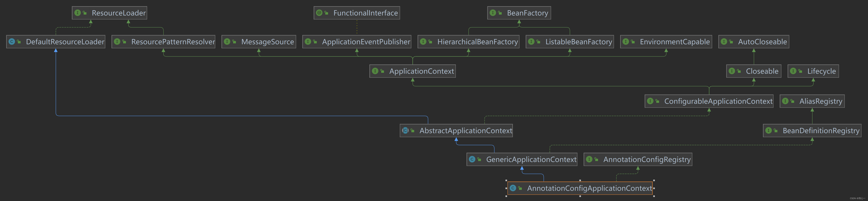The height and width of the screenshot is (201, 868).
Task: Click the DefaultResourceLoader class node
Action: pyautogui.click(x=56, y=42)
